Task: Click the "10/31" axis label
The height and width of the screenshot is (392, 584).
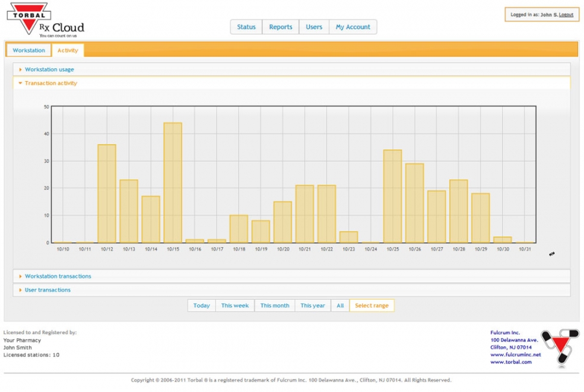Action: click(x=525, y=249)
